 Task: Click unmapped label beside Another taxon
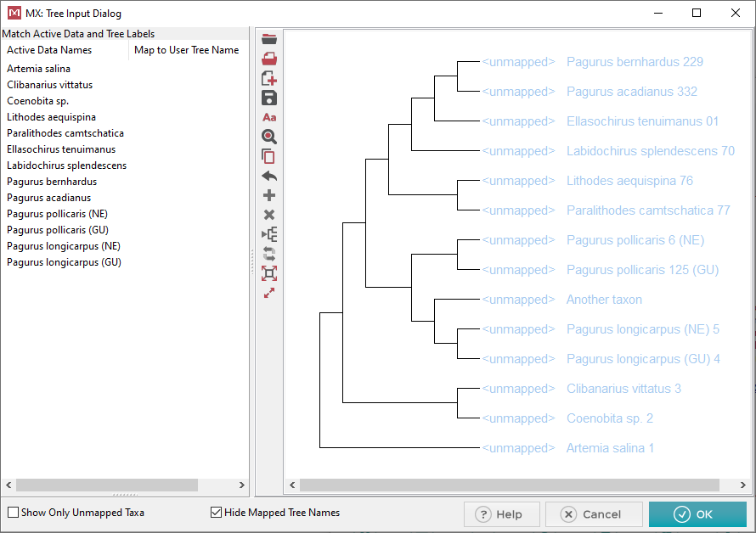pyautogui.click(x=518, y=300)
